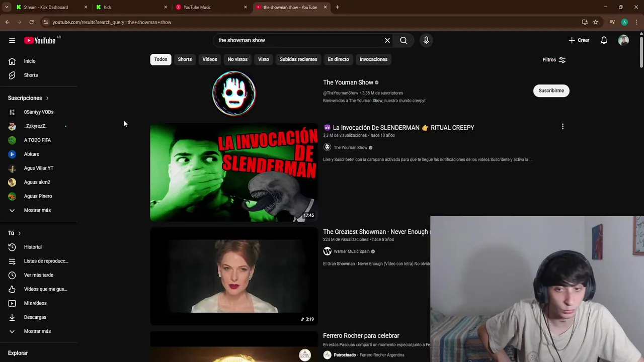Open Aguus Pinero subscription
The image size is (644, 362).
(x=39, y=196)
